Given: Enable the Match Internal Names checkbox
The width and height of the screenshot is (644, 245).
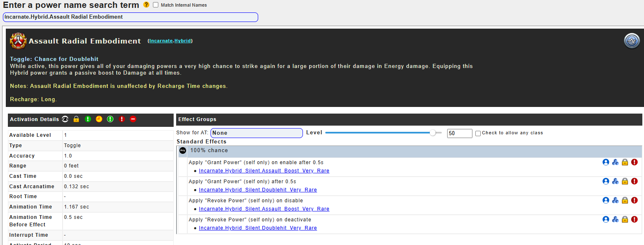Looking at the screenshot, I should point(156,5).
